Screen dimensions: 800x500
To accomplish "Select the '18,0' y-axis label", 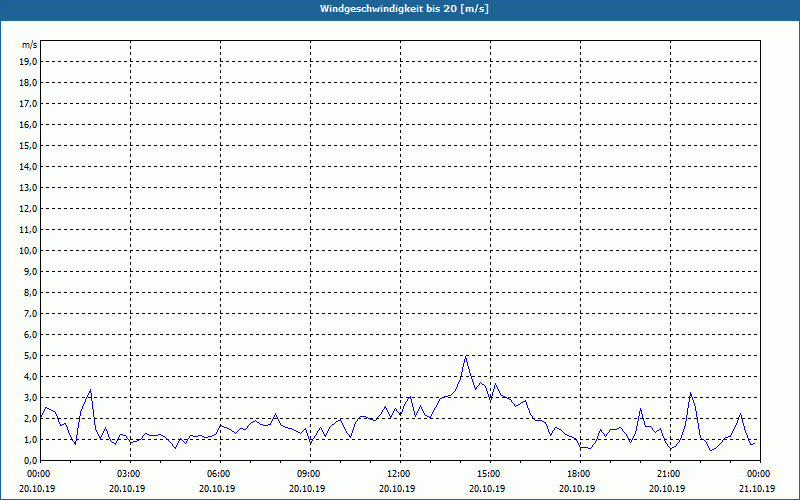I will (x=29, y=83).
